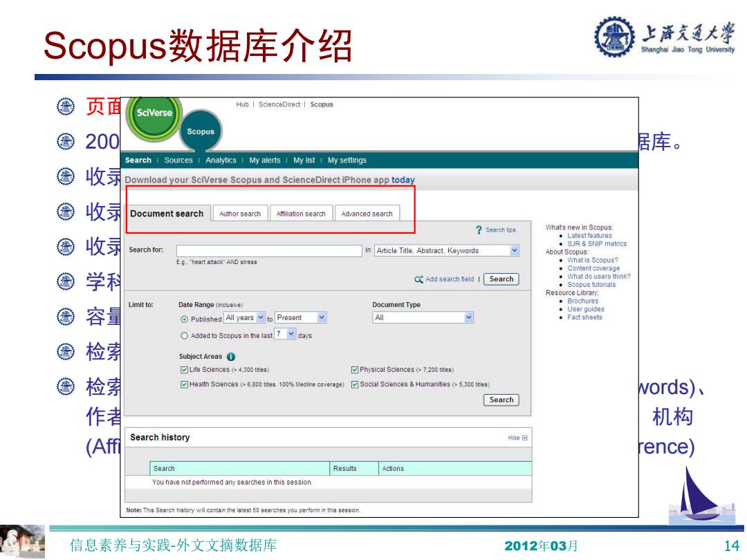
Task: Open the Latest features link
Action: (x=590, y=236)
